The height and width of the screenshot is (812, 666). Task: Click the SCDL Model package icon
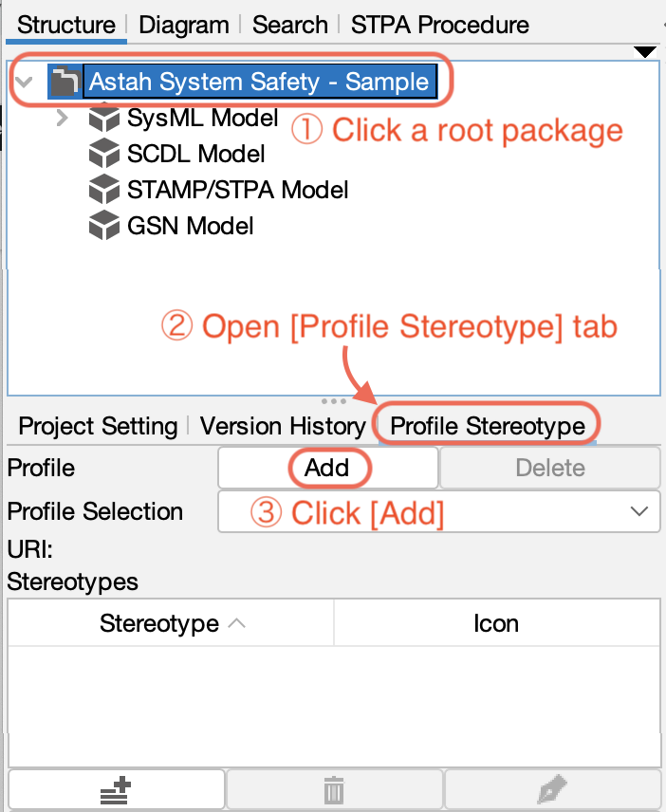coord(104,154)
